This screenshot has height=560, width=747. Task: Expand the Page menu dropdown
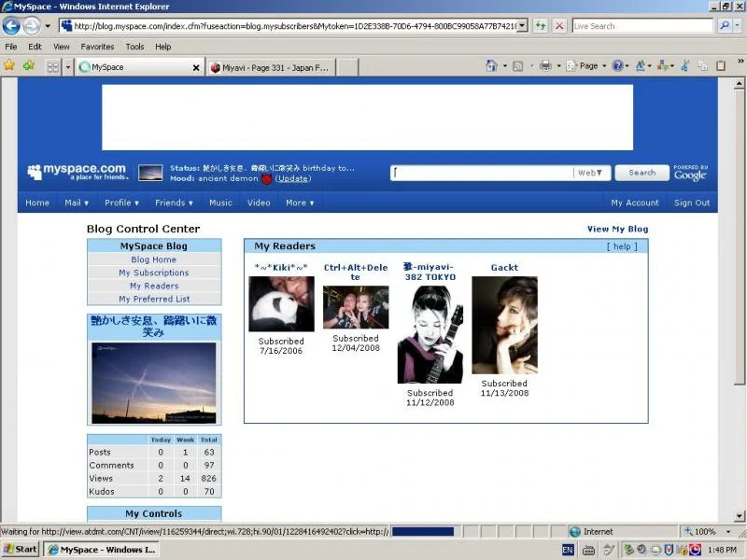pos(604,66)
